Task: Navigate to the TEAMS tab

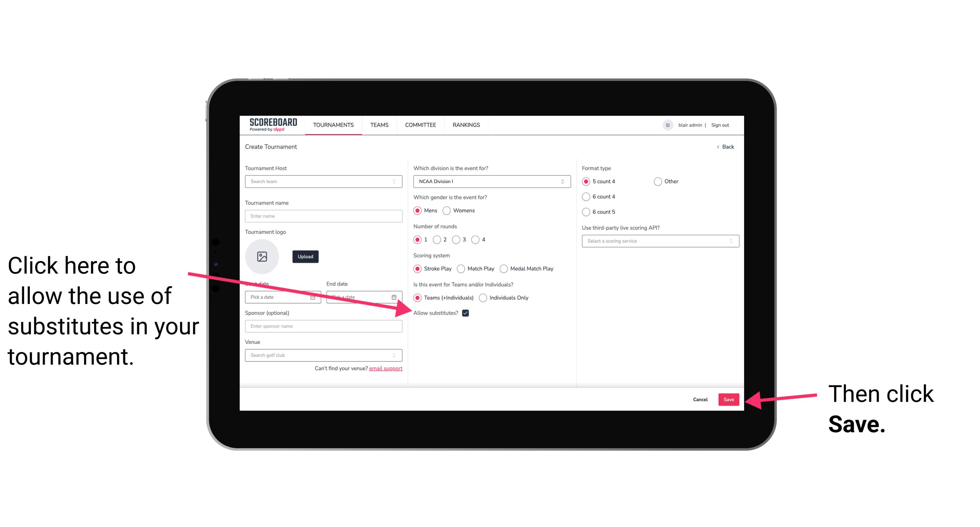Action: click(x=379, y=125)
